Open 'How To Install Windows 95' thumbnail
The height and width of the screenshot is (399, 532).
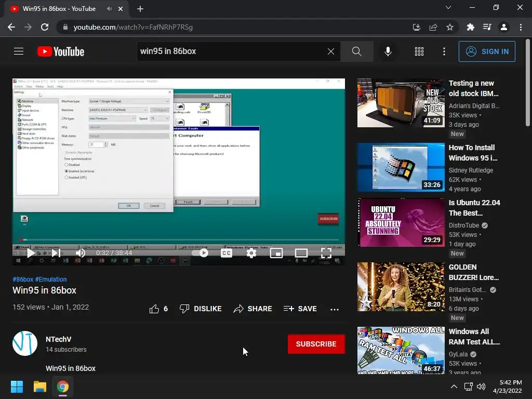[x=401, y=167]
